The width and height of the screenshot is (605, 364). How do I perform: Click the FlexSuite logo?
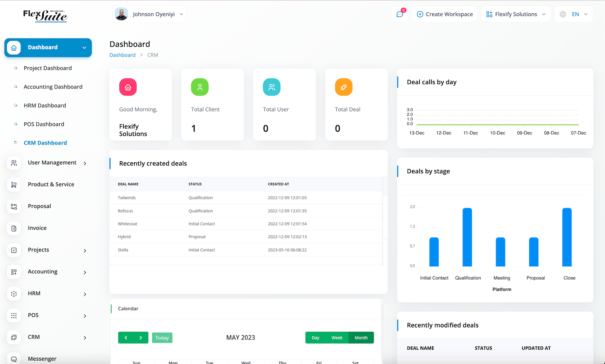[45, 15]
